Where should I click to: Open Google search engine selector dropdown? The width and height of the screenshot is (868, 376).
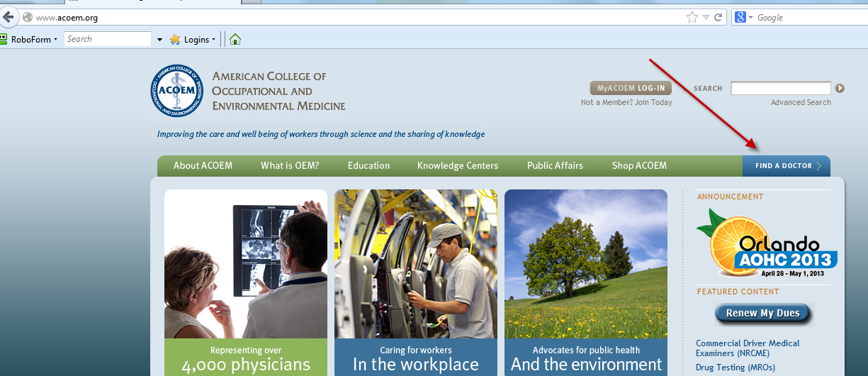743,17
